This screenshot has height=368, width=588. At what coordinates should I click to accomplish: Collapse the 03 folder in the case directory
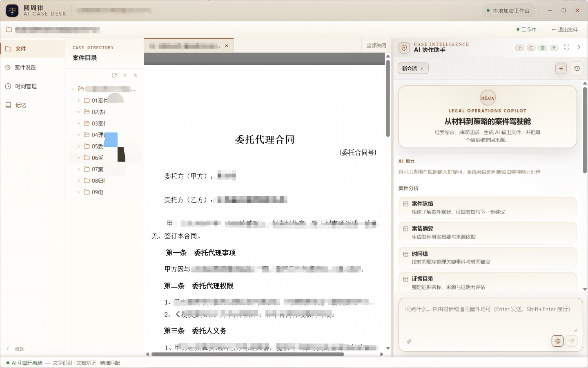click(x=79, y=123)
